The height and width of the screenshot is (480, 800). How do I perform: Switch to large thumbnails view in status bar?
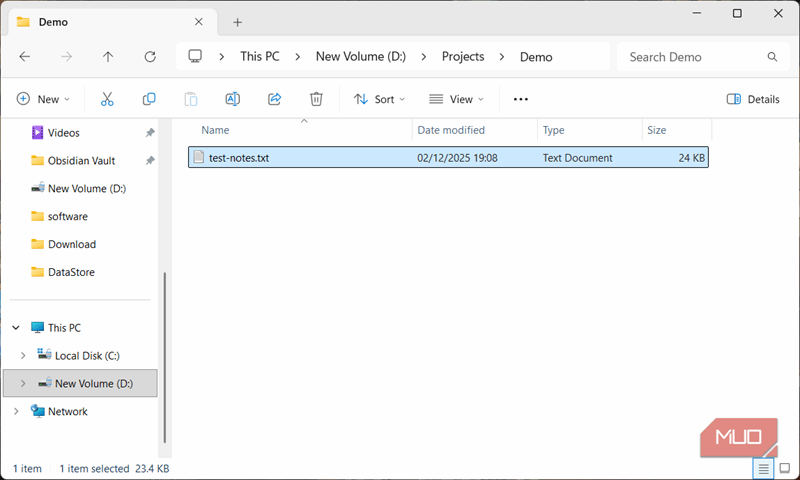pyautogui.click(x=785, y=468)
